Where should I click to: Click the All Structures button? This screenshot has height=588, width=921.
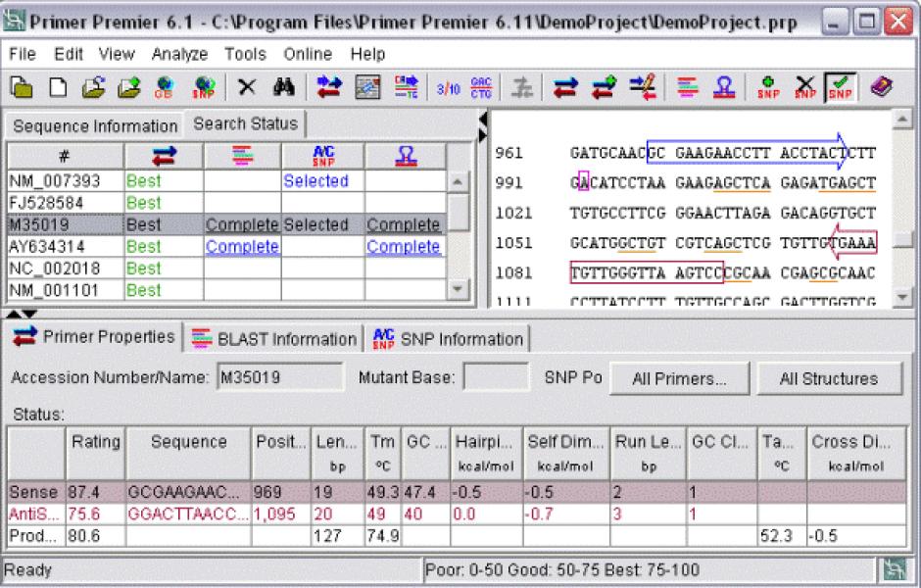point(829,379)
